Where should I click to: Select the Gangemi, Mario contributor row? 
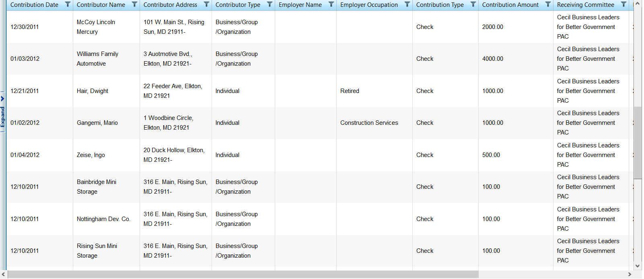[97, 123]
